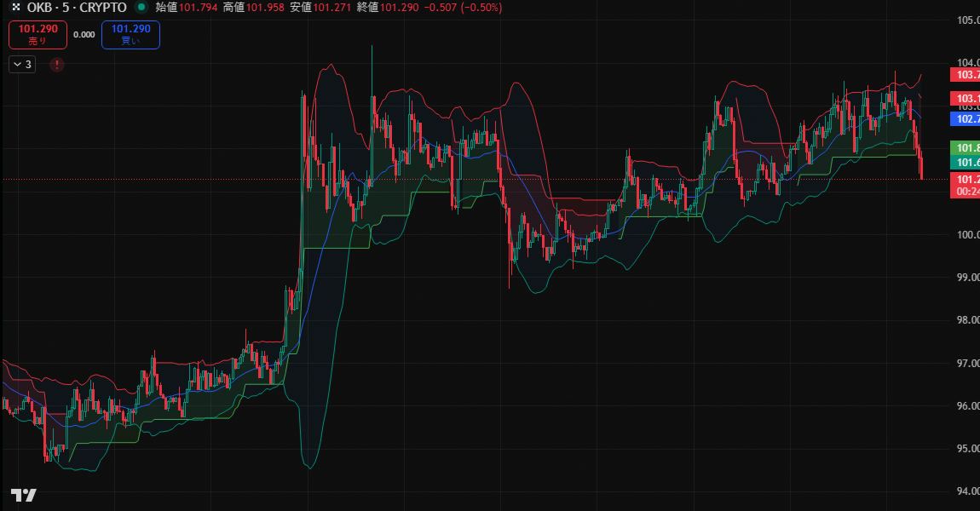The image size is (980, 511).
Task: Click the spread value 0.000 between quotes
Action: point(85,35)
